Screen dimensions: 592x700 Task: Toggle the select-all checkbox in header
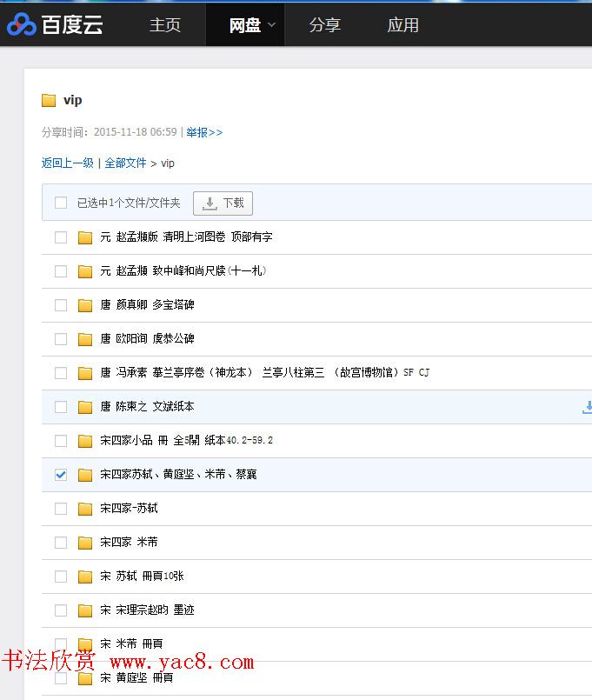tap(61, 203)
